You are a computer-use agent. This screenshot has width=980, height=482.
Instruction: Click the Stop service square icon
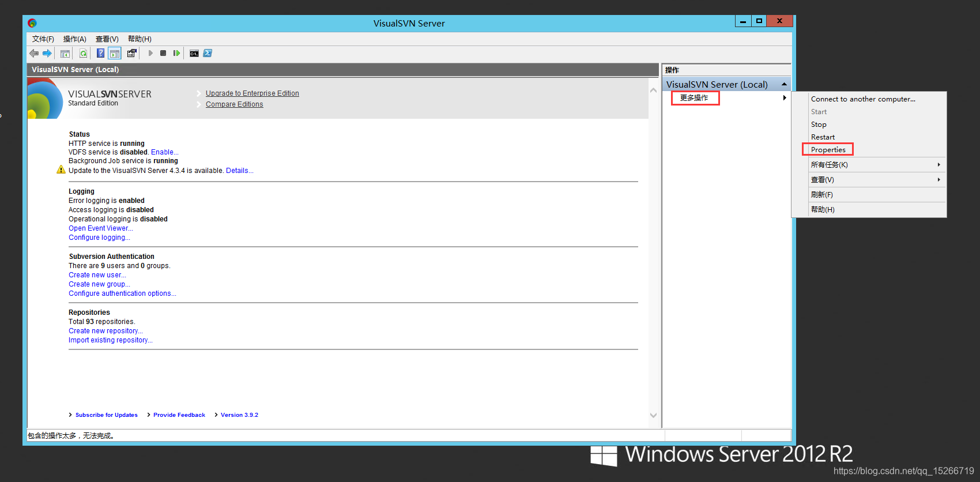[x=163, y=53]
